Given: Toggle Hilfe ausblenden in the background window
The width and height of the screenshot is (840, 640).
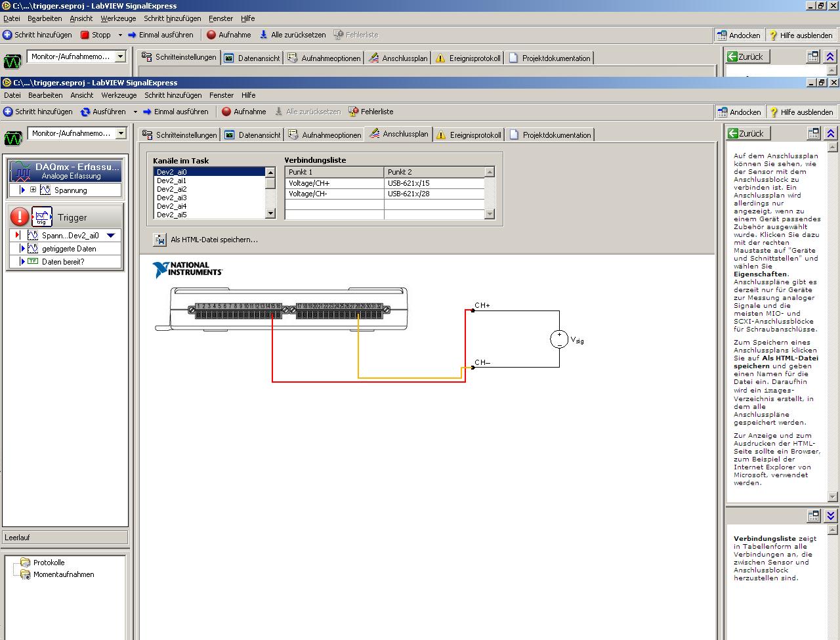Looking at the screenshot, I should pyautogui.click(x=800, y=35).
